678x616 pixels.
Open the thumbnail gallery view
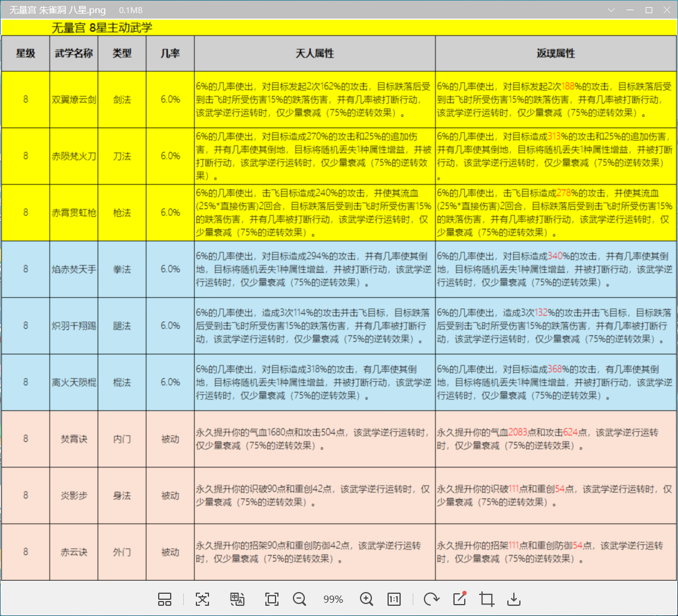coord(164,599)
